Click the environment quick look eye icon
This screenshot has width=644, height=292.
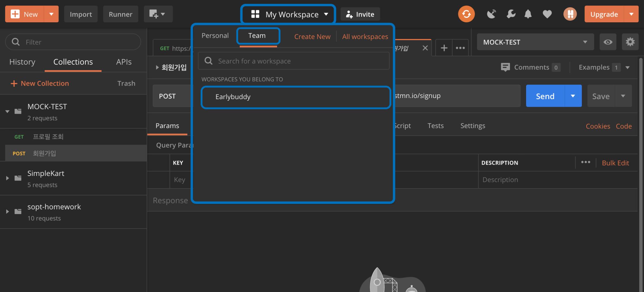608,42
